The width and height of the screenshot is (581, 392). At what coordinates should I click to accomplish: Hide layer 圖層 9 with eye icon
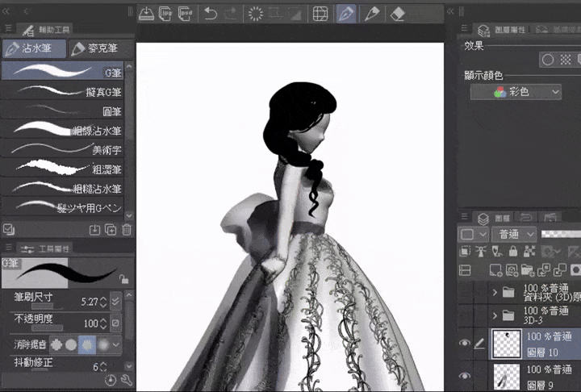(x=465, y=376)
